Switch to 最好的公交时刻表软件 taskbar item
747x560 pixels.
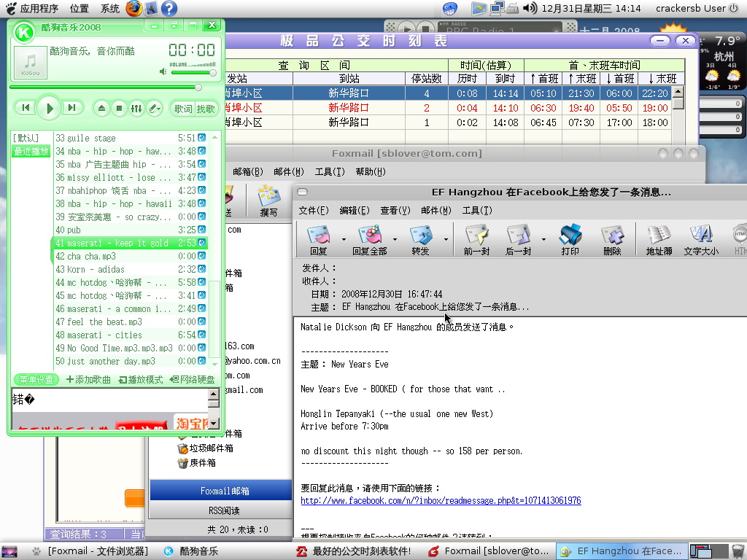[354, 551]
